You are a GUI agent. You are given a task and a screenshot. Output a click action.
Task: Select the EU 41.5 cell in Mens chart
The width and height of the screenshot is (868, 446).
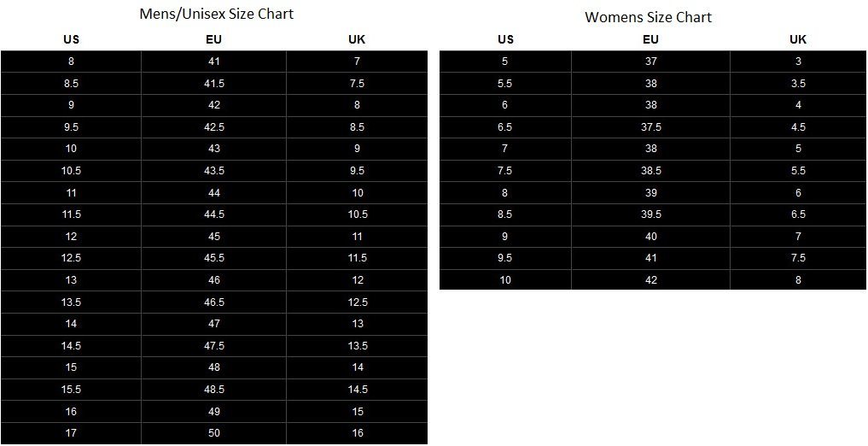[214, 84]
